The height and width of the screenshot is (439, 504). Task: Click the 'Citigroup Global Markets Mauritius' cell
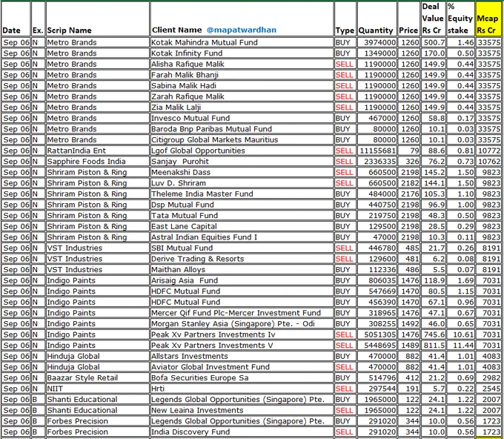click(x=242, y=140)
